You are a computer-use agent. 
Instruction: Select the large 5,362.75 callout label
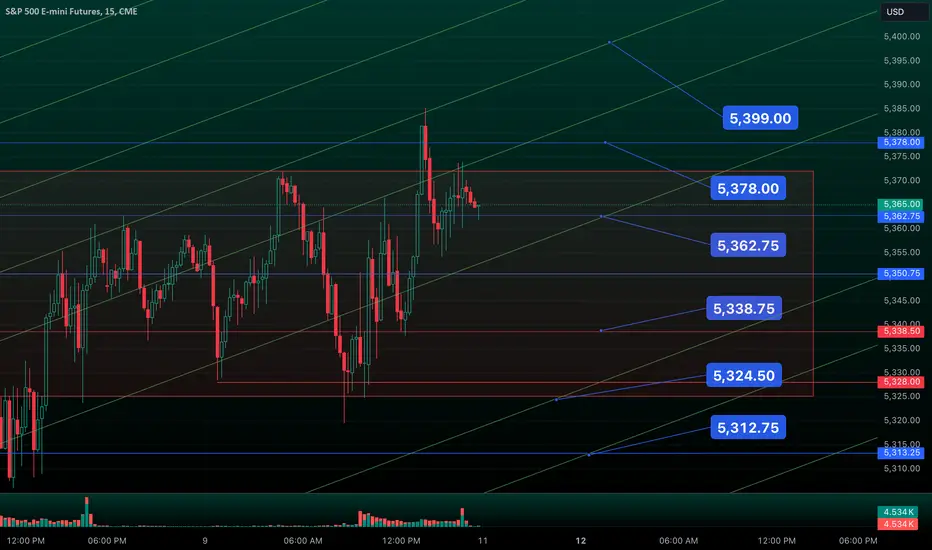748,246
